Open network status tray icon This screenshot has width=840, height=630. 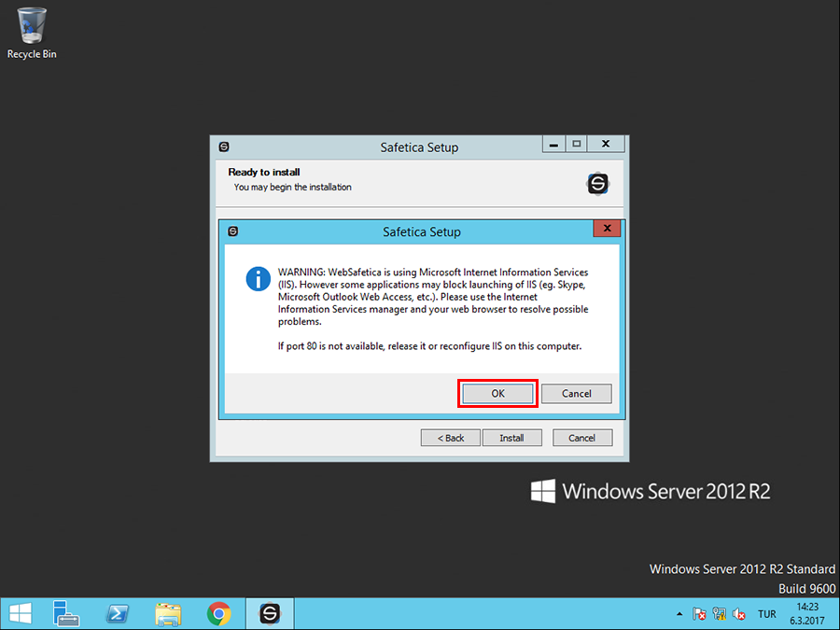click(x=719, y=614)
